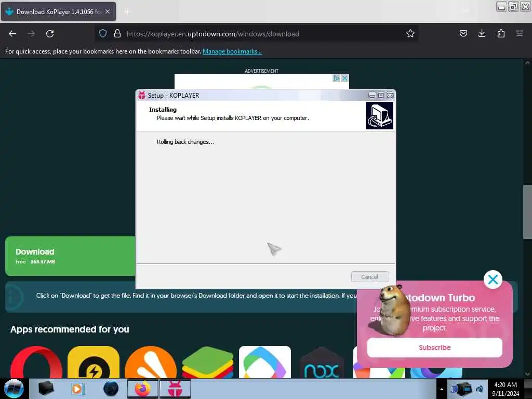The image size is (532, 399).
Task: Open the black box taskbar icon
Action: [x=46, y=389]
